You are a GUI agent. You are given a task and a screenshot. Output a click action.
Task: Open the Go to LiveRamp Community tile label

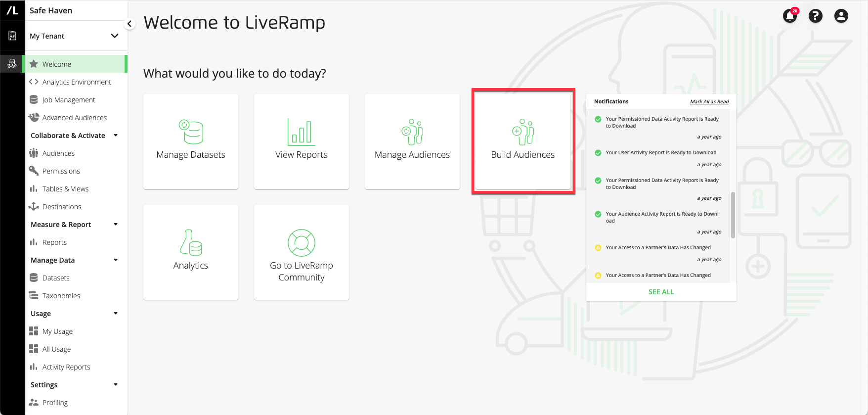(302, 272)
